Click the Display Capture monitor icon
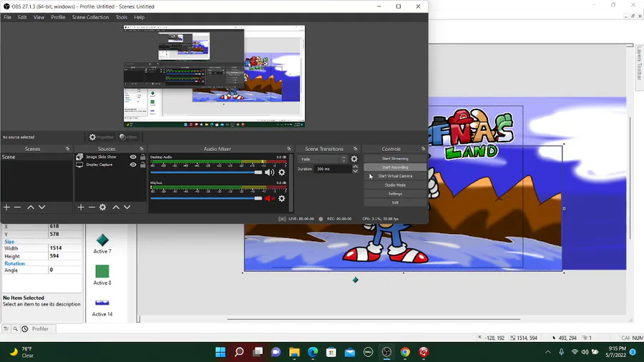Viewport: 644px width, 362px height. [79, 165]
